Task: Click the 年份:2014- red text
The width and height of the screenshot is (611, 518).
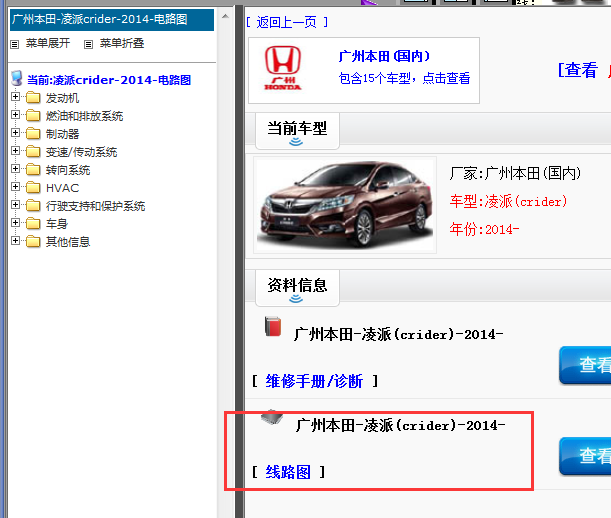Action: click(x=484, y=229)
